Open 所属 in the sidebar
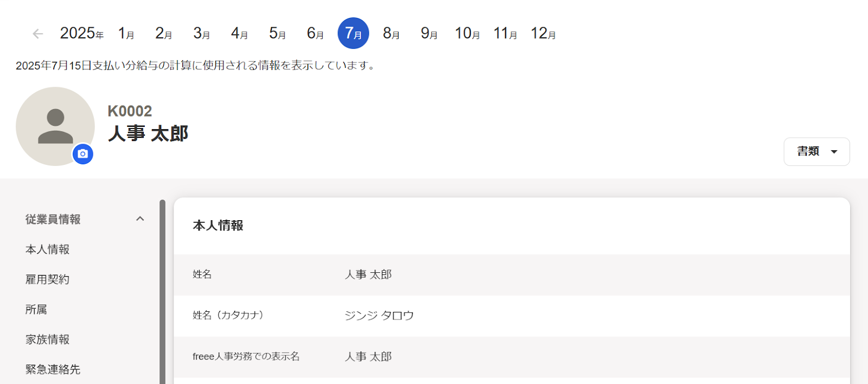 (x=36, y=309)
